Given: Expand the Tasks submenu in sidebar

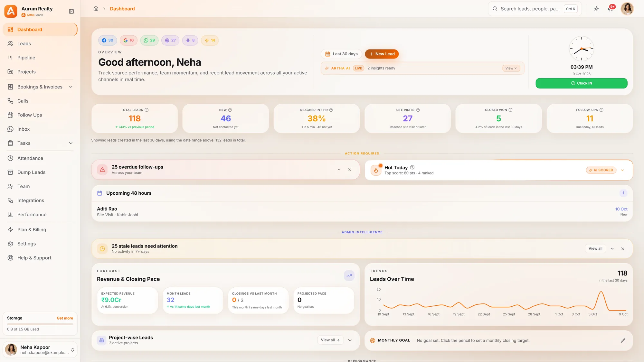Looking at the screenshot, I should (71, 143).
